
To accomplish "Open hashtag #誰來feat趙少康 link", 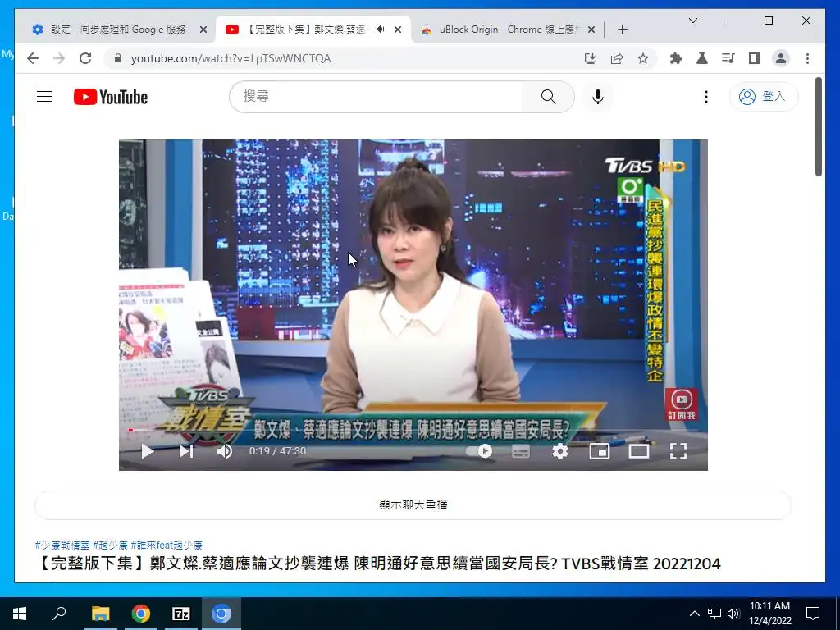I will tap(167, 546).
